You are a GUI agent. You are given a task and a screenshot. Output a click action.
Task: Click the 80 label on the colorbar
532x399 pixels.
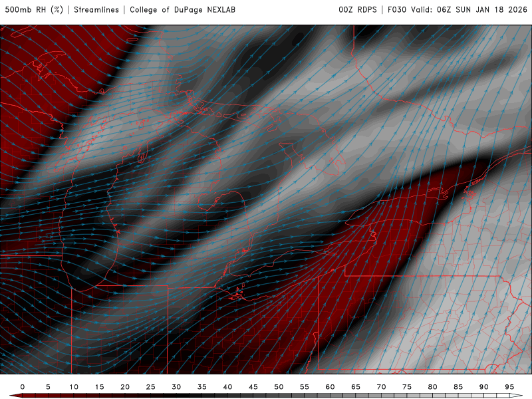(432, 387)
